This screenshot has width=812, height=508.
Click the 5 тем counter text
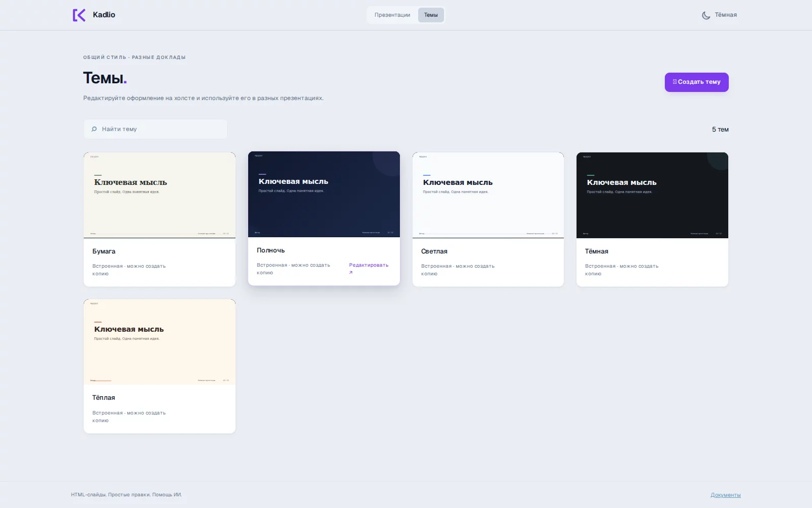720,130
